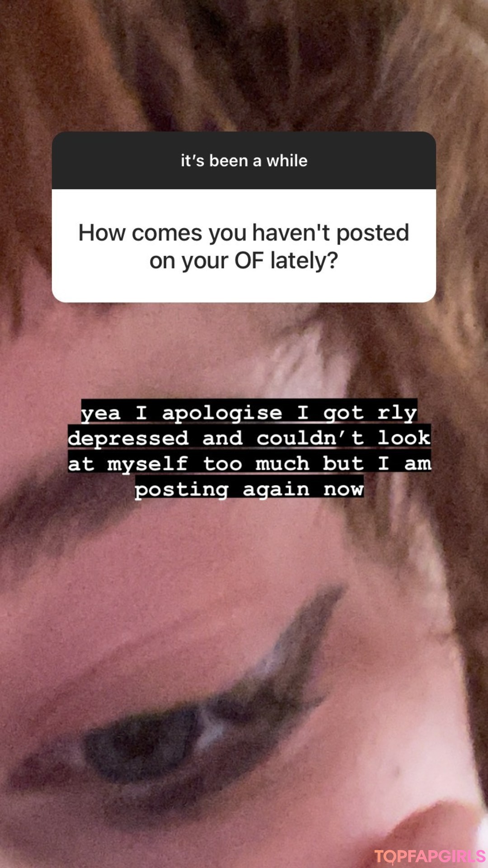Tap the word "apologise" in the reply
The height and width of the screenshot is (868, 488).
pos(222,413)
